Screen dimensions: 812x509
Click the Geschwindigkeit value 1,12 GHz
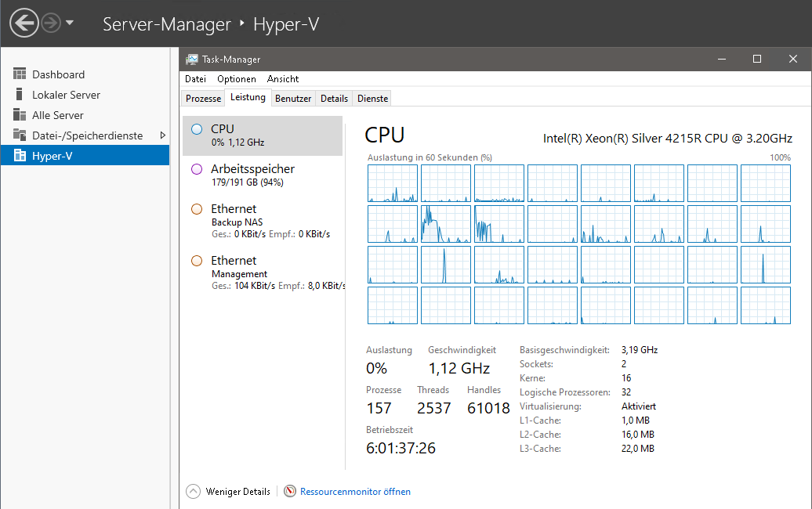tap(459, 368)
